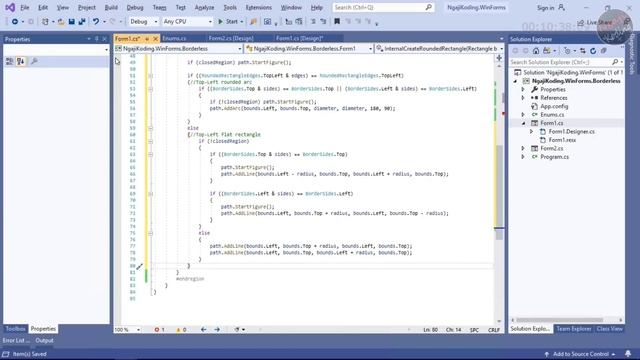Screen dimensions: 640x360
Task: Toggle auto-hide pin on Properties panel
Action: tap(97, 39)
